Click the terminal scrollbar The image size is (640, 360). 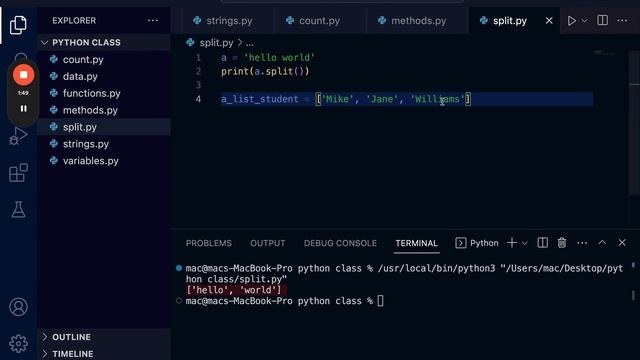pyautogui.click(x=633, y=295)
